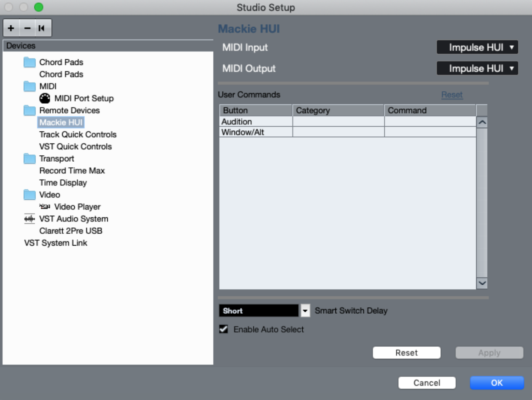Select Time Display item

(63, 183)
